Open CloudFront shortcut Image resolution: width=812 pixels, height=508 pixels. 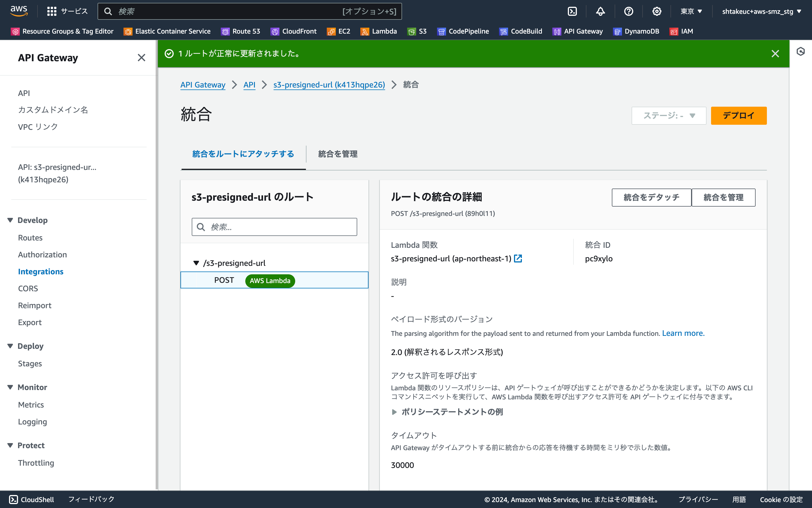click(294, 31)
